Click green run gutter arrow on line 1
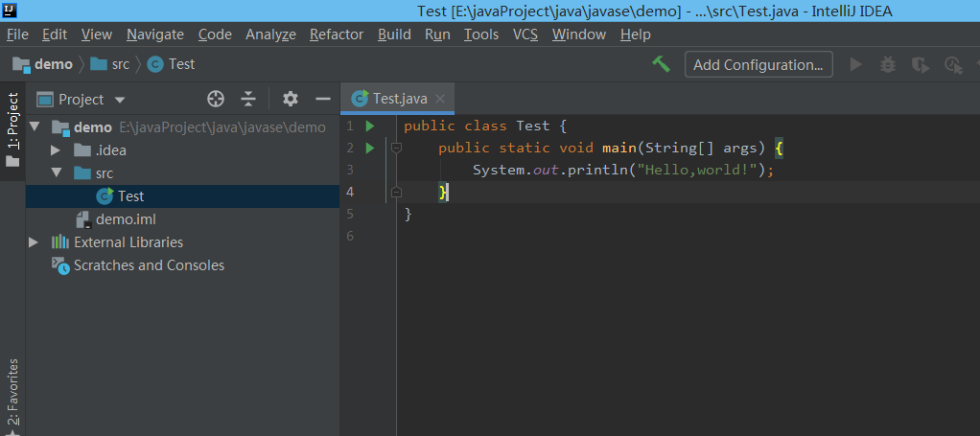980x436 pixels. coord(369,126)
